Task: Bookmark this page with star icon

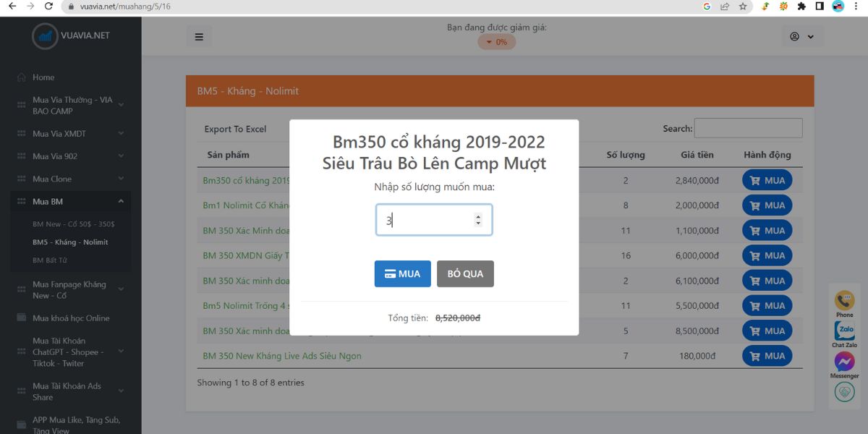Action: (x=743, y=7)
